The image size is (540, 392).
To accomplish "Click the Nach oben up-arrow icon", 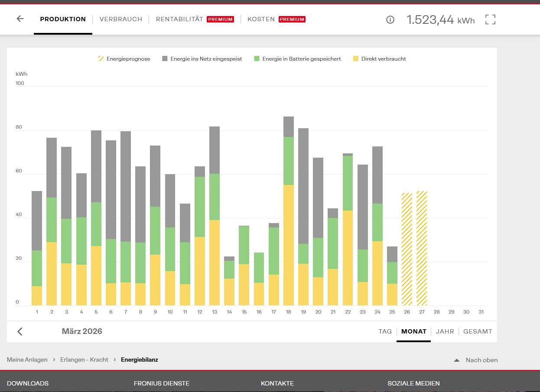I will (456, 360).
